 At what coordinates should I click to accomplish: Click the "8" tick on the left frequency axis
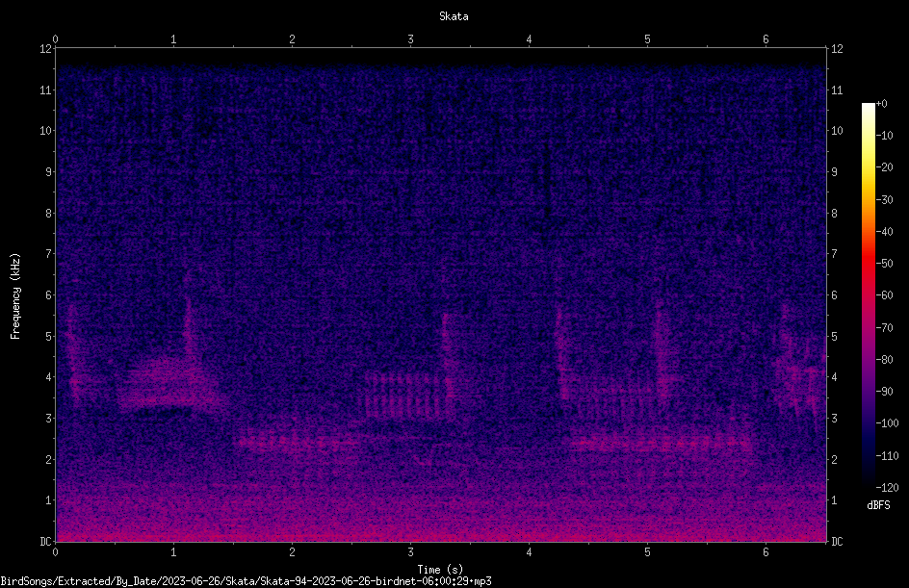coord(48,214)
